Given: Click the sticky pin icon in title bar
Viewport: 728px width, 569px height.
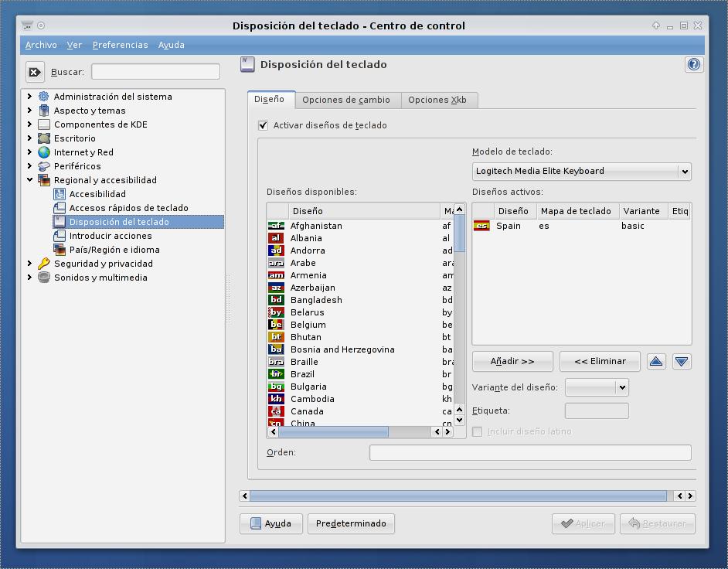Looking at the screenshot, I should [41, 26].
